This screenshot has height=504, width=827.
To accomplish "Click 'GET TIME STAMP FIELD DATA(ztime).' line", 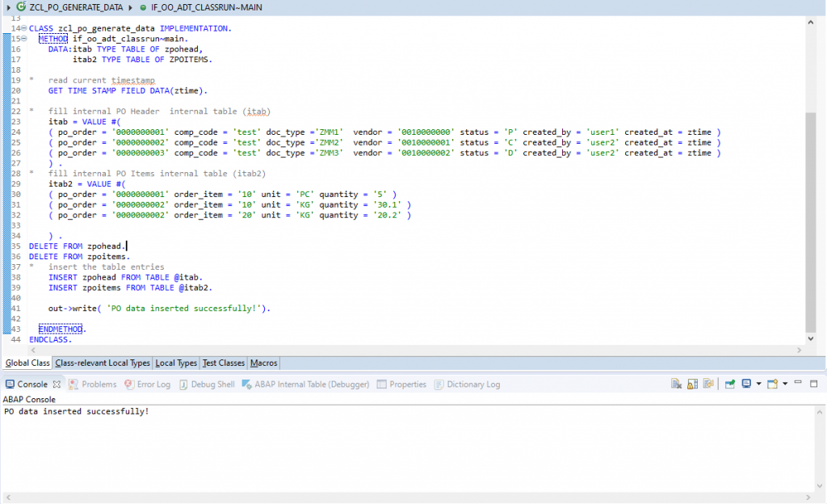I will pyautogui.click(x=128, y=90).
